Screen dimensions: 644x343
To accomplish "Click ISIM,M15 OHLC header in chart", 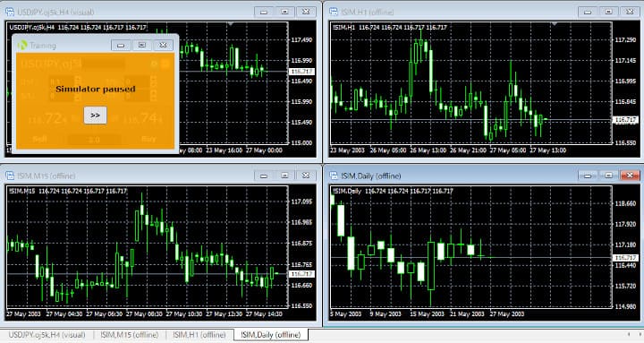I will [68, 191].
